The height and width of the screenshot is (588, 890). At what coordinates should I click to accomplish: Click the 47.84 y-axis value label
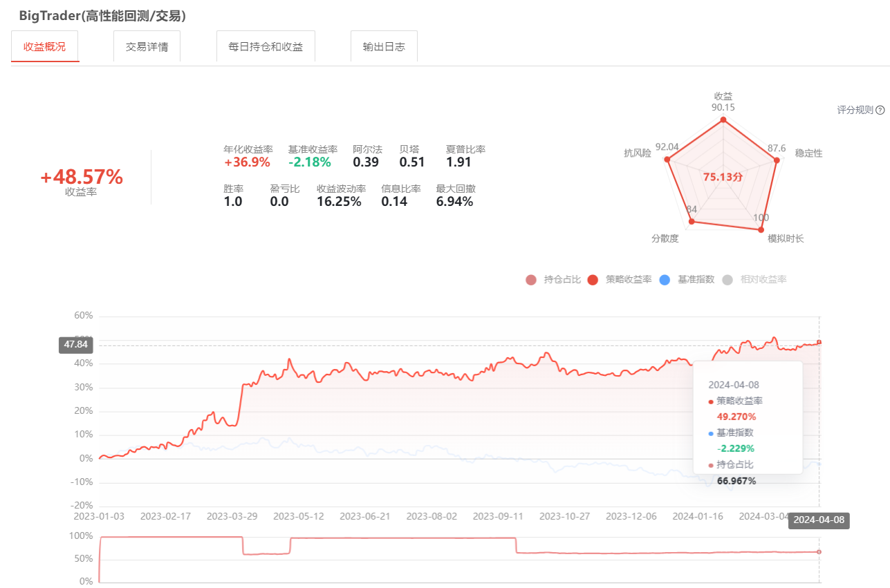pyautogui.click(x=76, y=345)
